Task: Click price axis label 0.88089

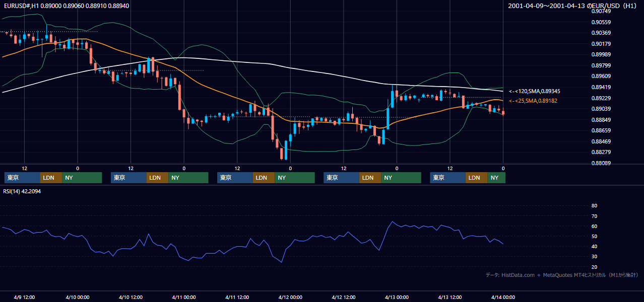Action: (601, 163)
